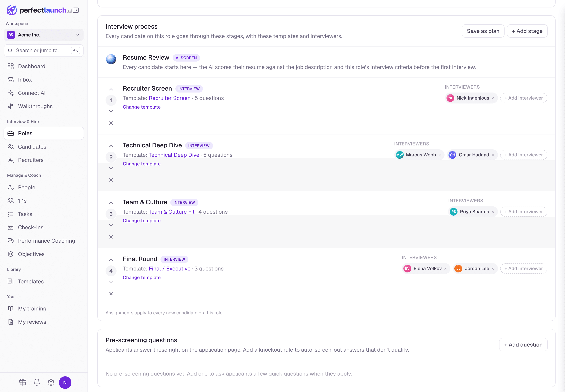
Task: Go to Inbox in sidebar
Action: point(44,80)
